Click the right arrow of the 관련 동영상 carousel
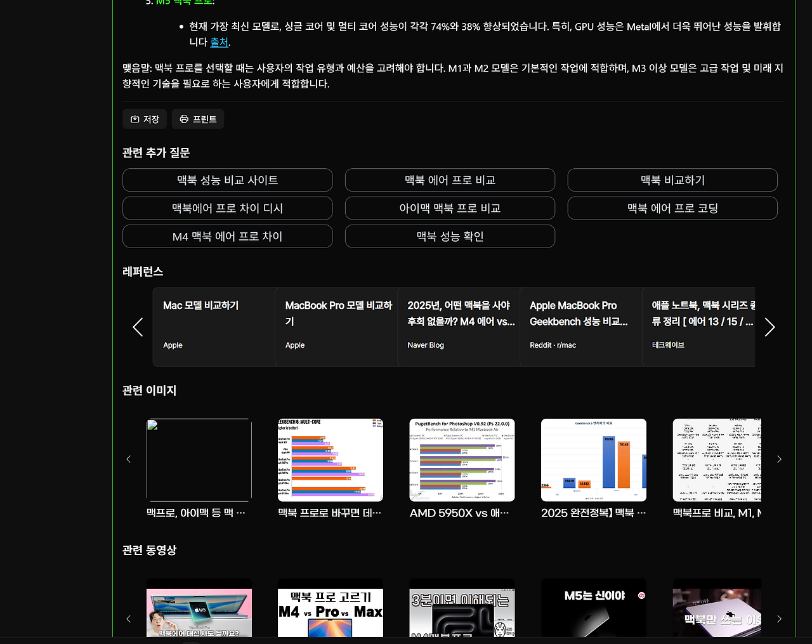The width and height of the screenshot is (812, 644). 779,619
